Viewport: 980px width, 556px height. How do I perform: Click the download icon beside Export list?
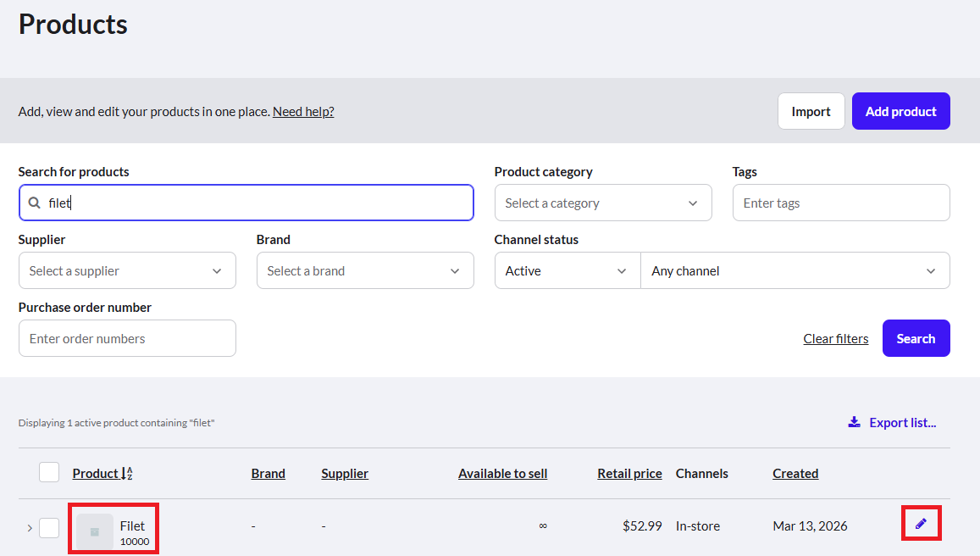[854, 422]
